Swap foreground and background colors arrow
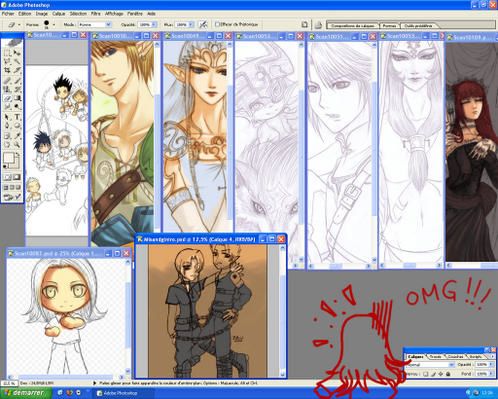The width and height of the screenshot is (498, 399). (18, 154)
